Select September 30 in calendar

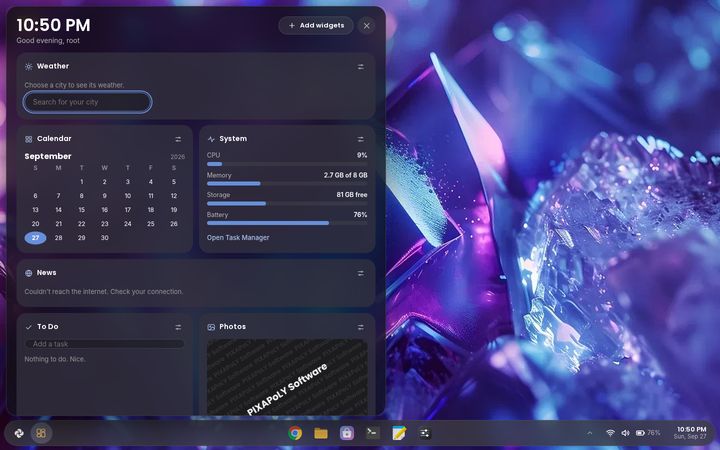click(105, 238)
